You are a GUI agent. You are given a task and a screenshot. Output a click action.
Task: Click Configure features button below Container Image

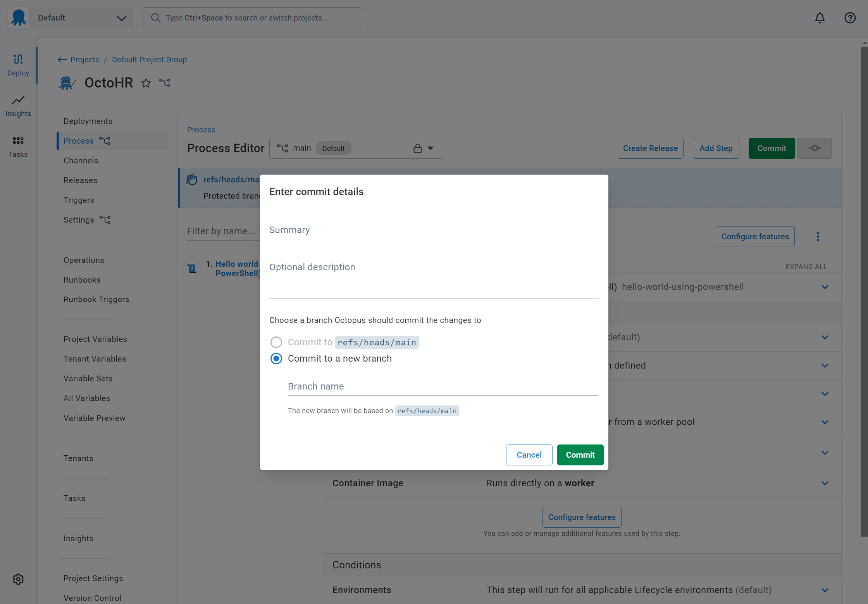coord(582,517)
